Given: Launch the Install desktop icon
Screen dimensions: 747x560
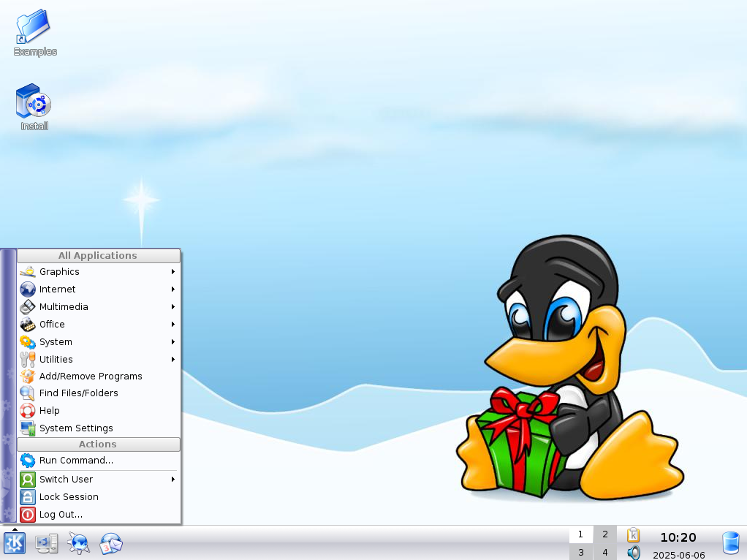Looking at the screenshot, I should (34, 107).
